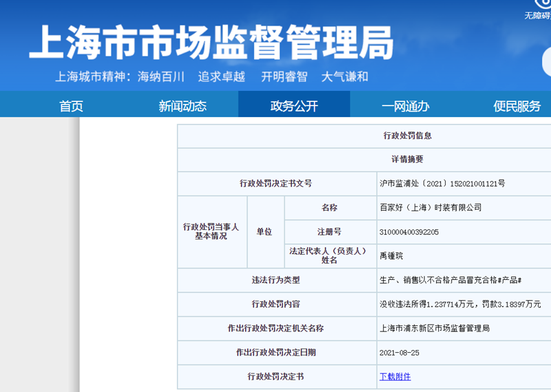Click the 作出行政处罚决定机关名称 label

275,329
